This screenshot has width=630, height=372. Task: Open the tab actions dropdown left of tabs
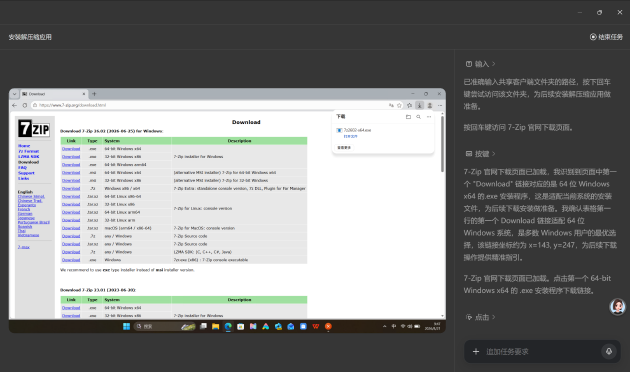pos(14,94)
